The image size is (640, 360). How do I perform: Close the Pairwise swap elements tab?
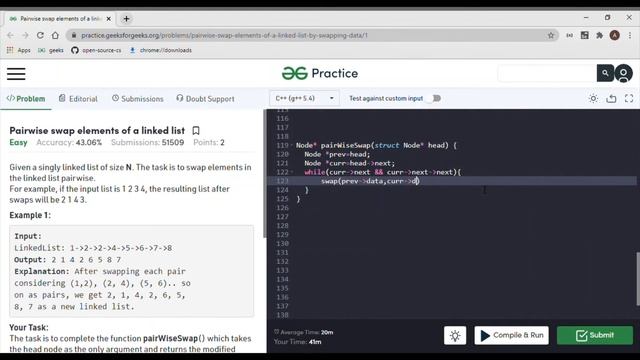click(109, 19)
